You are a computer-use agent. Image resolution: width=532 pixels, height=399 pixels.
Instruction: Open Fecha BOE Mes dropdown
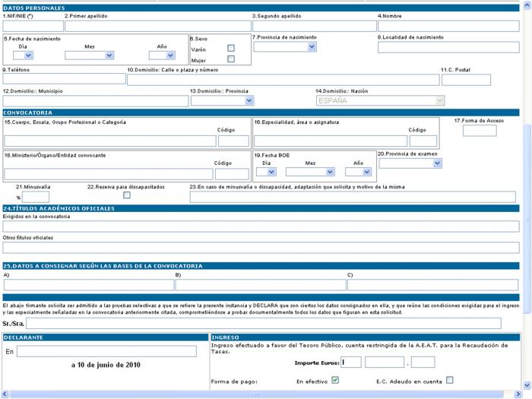tap(310, 172)
